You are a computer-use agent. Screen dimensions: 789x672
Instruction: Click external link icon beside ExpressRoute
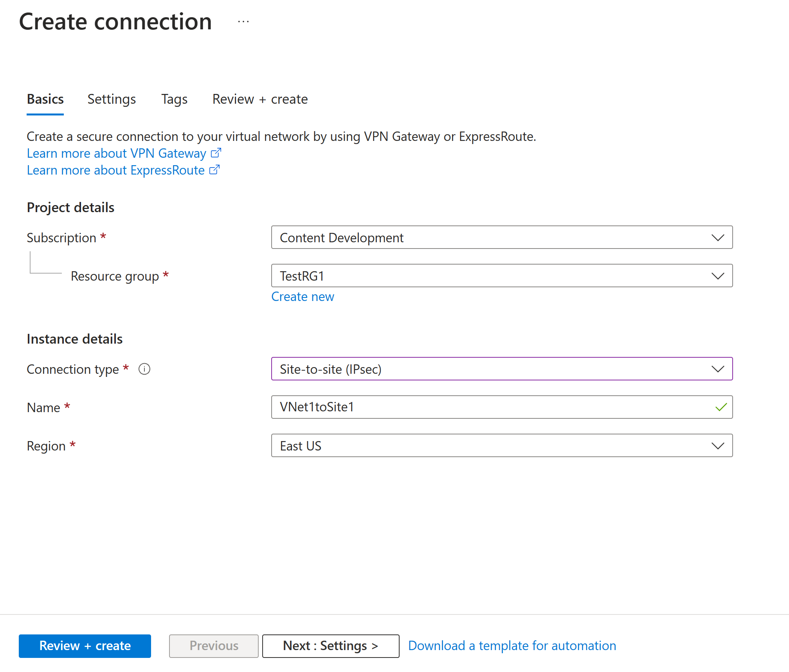[214, 170]
